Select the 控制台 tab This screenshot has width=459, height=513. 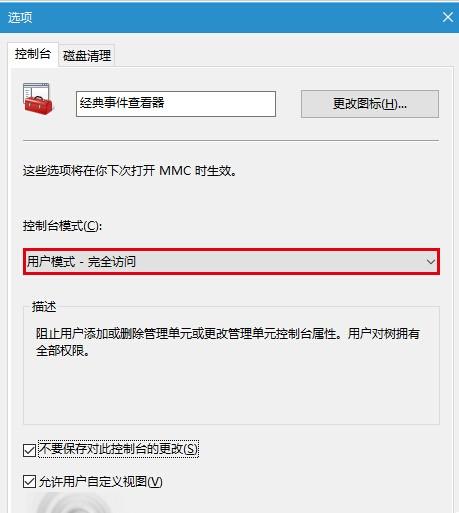(x=33, y=54)
